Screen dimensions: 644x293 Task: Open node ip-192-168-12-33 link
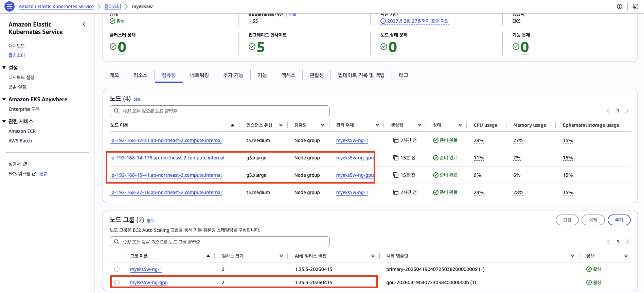pos(166,140)
